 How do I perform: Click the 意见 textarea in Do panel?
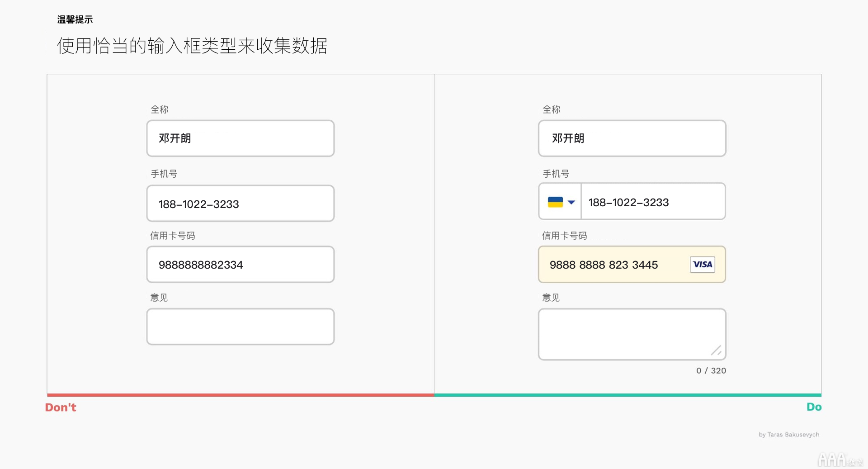632,334
